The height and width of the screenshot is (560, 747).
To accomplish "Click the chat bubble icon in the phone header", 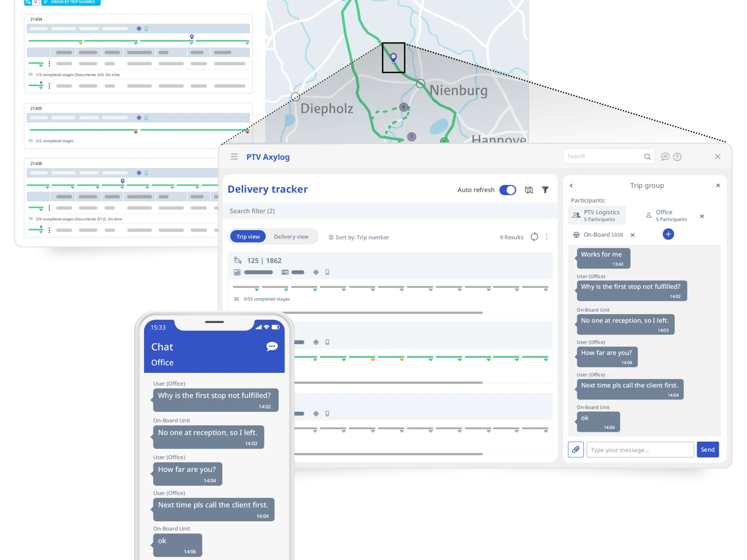I will click(272, 346).
